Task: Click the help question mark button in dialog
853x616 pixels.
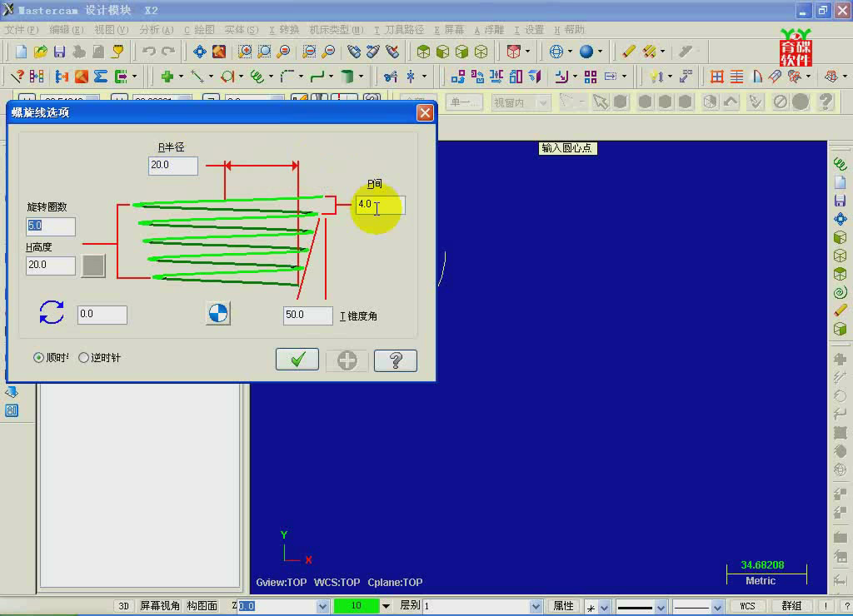Action: pos(396,360)
